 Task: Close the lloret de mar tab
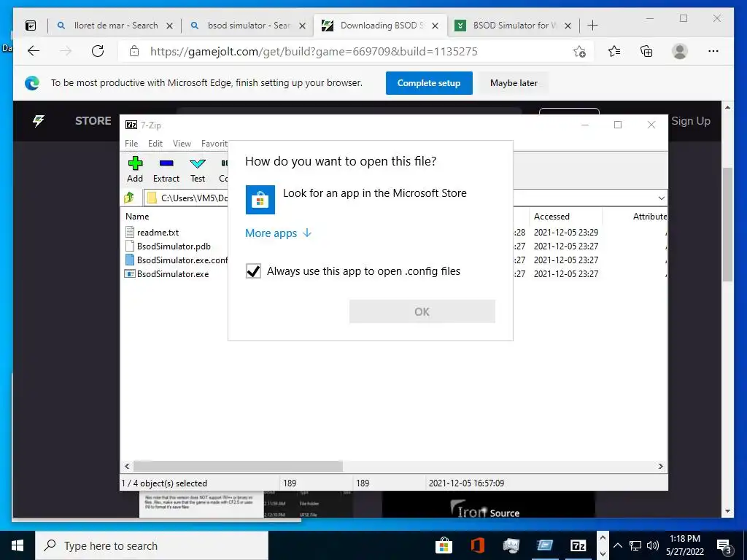click(169, 26)
